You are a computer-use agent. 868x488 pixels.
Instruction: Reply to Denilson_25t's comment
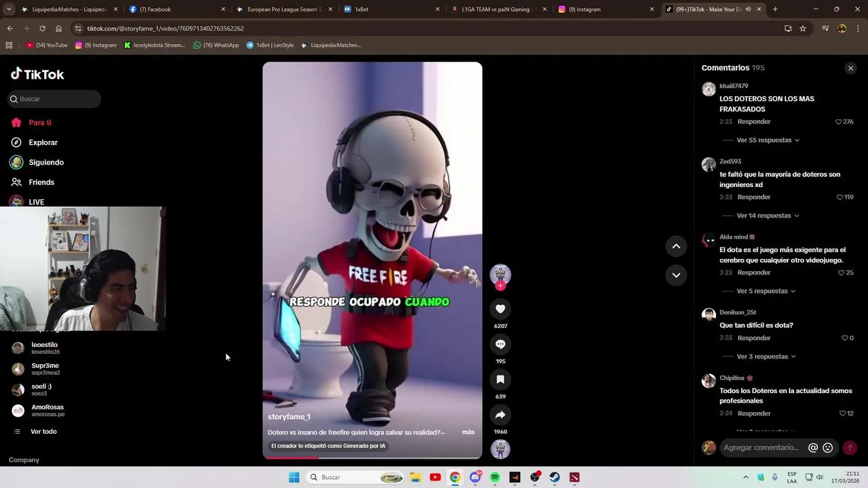coord(754,338)
